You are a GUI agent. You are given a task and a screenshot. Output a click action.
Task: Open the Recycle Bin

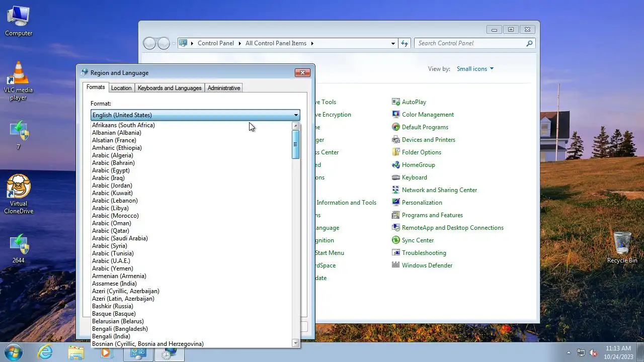(x=622, y=247)
